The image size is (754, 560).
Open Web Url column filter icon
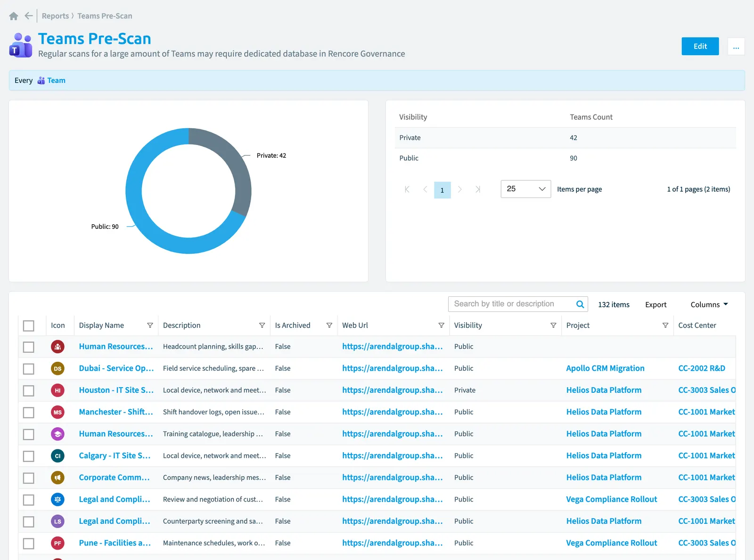coord(442,325)
